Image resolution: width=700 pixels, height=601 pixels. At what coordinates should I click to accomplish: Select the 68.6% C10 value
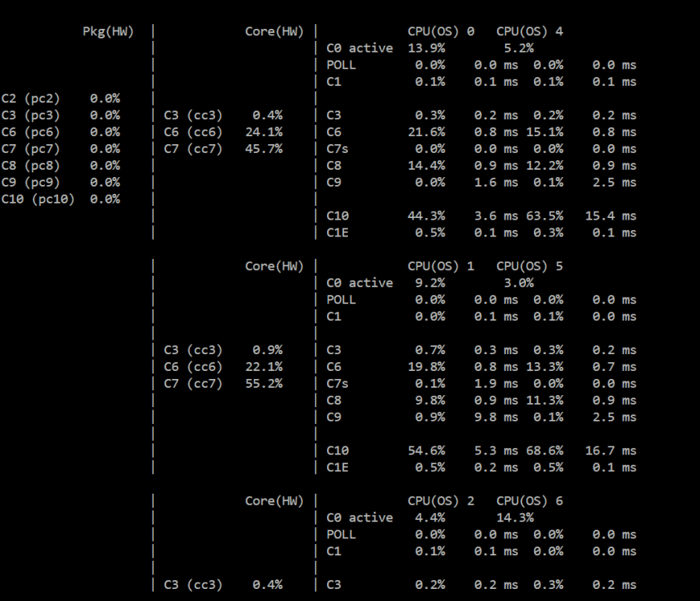(544, 450)
